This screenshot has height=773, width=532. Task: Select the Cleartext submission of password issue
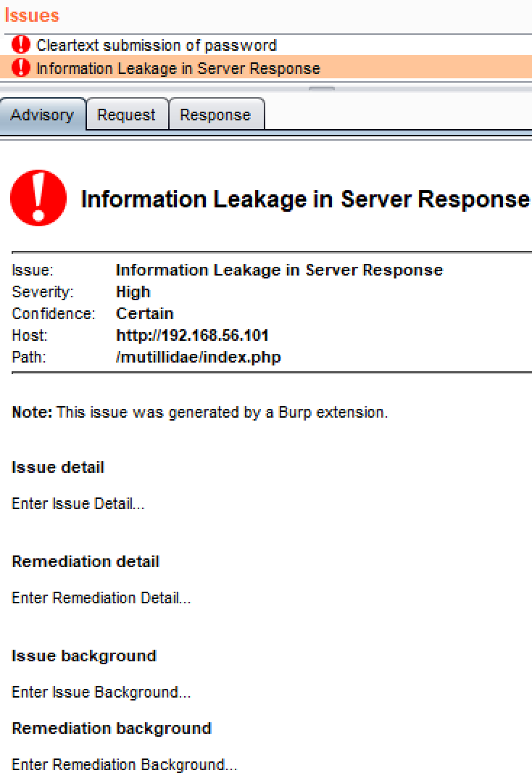(156, 45)
